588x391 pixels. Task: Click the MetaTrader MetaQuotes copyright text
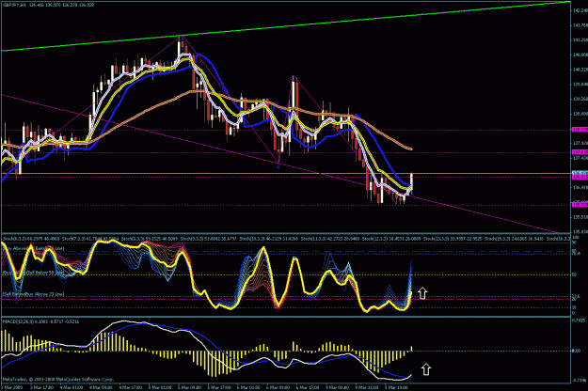57,380
